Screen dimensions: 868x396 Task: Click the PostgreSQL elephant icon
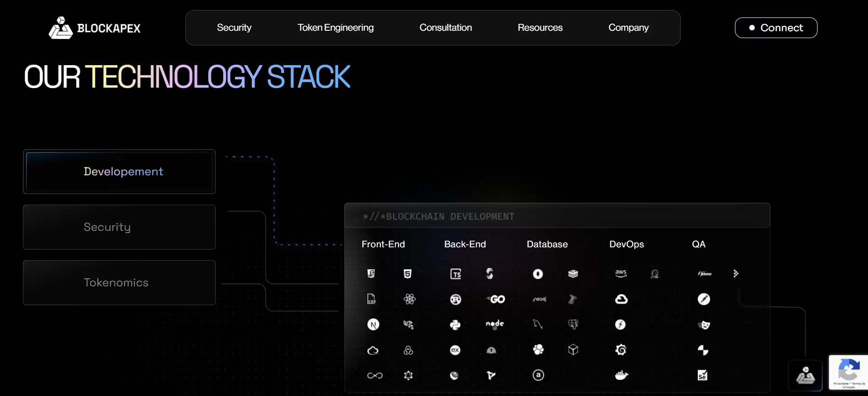(573, 324)
